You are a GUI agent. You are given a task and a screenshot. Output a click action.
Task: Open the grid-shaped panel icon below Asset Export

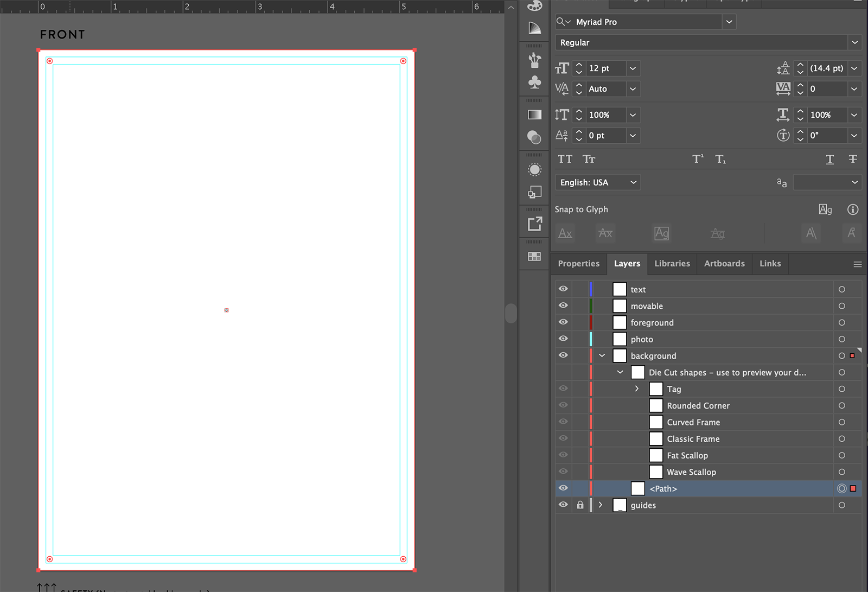pyautogui.click(x=534, y=256)
